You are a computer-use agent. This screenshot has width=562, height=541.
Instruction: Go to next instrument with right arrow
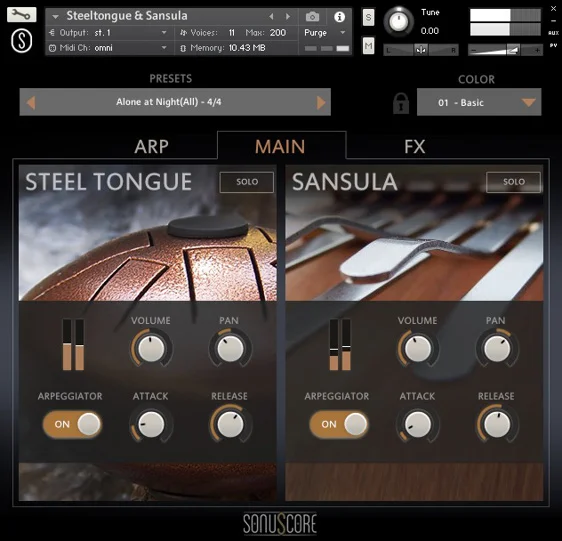[287, 16]
